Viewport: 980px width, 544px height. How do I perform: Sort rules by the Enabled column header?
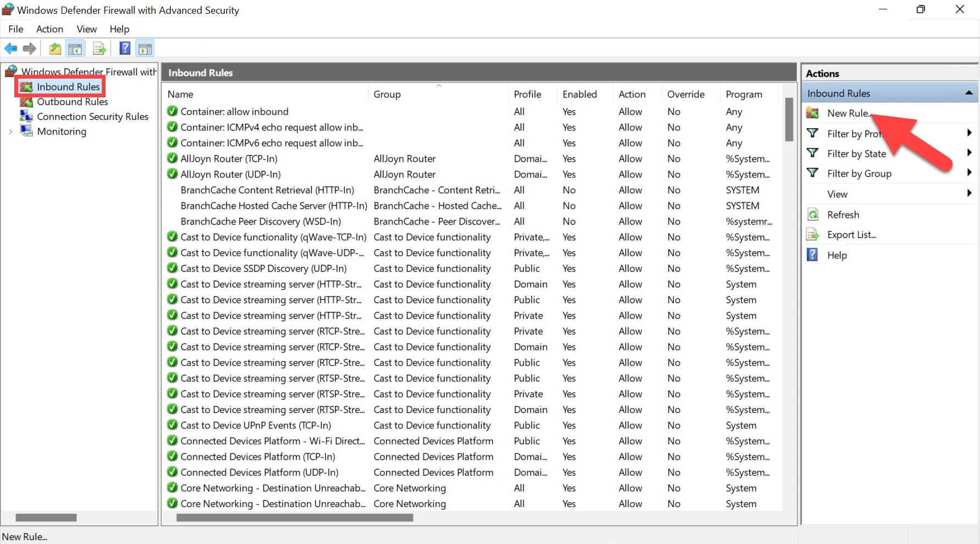pyautogui.click(x=580, y=94)
